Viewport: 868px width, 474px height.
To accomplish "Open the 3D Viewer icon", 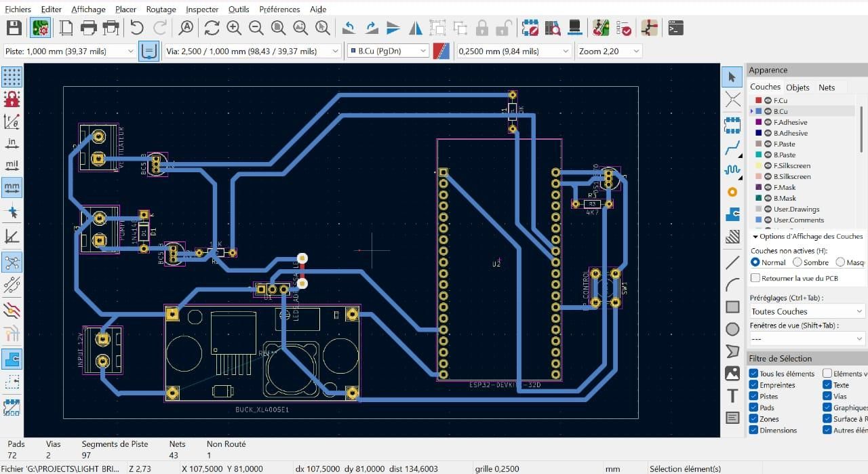I will pos(575,28).
